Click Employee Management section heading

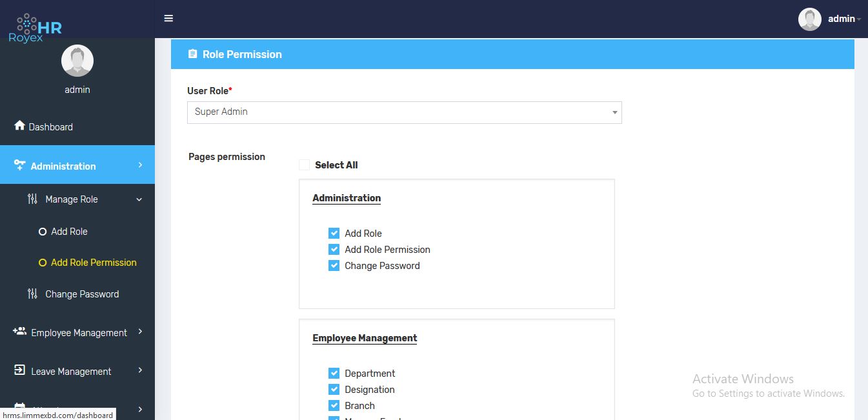pyautogui.click(x=365, y=338)
